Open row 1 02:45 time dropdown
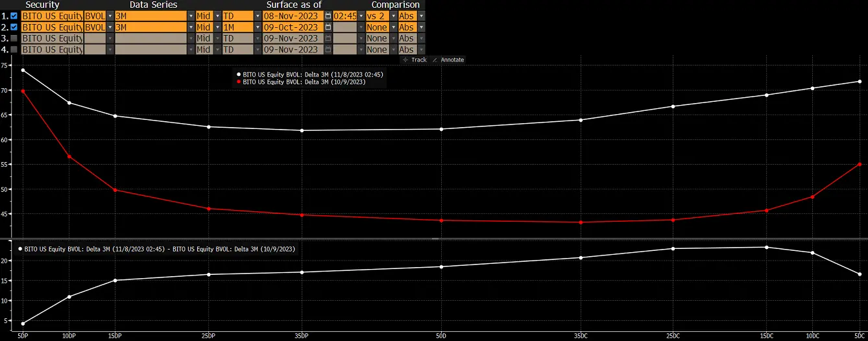868x341 pixels. point(361,16)
